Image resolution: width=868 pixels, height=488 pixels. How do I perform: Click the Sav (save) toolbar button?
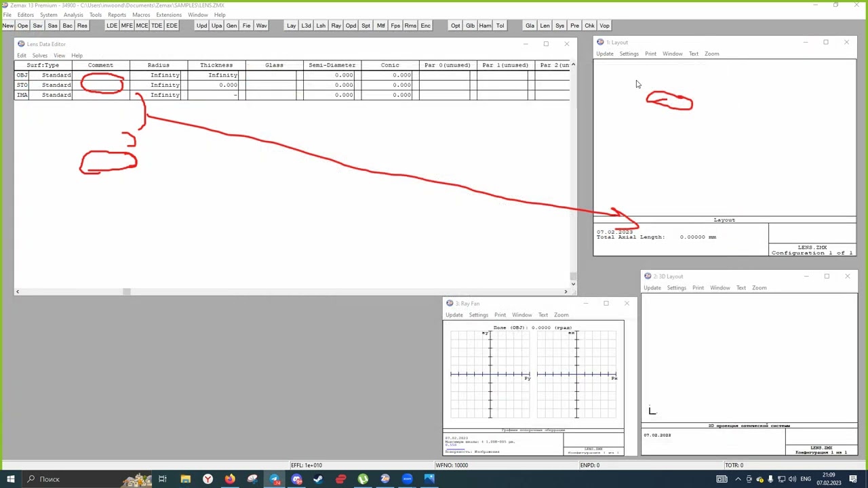pos(38,26)
